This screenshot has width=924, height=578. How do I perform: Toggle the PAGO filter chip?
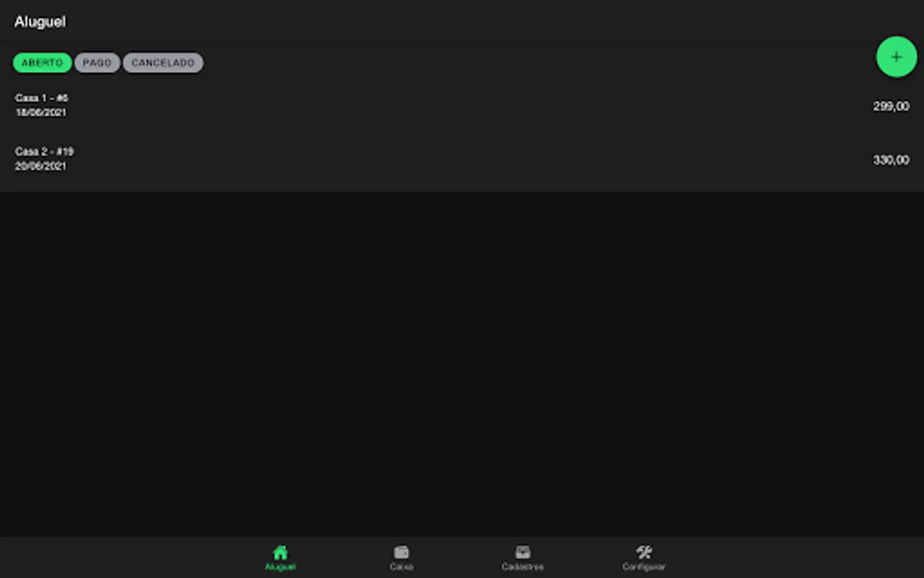click(97, 62)
